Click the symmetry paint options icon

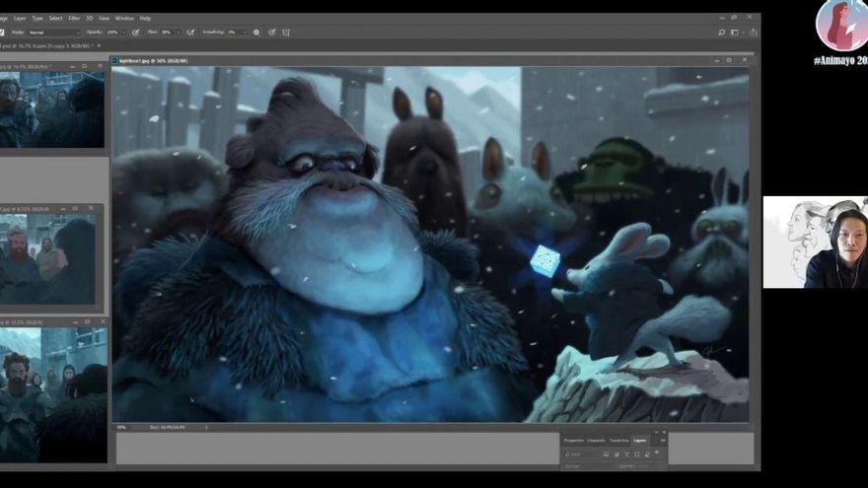point(286,33)
